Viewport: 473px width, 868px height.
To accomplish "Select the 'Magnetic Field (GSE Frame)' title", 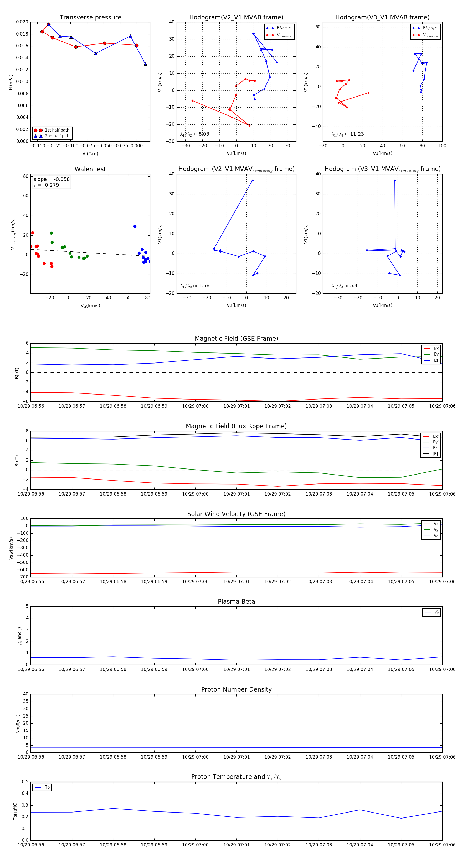I will point(236,339).
